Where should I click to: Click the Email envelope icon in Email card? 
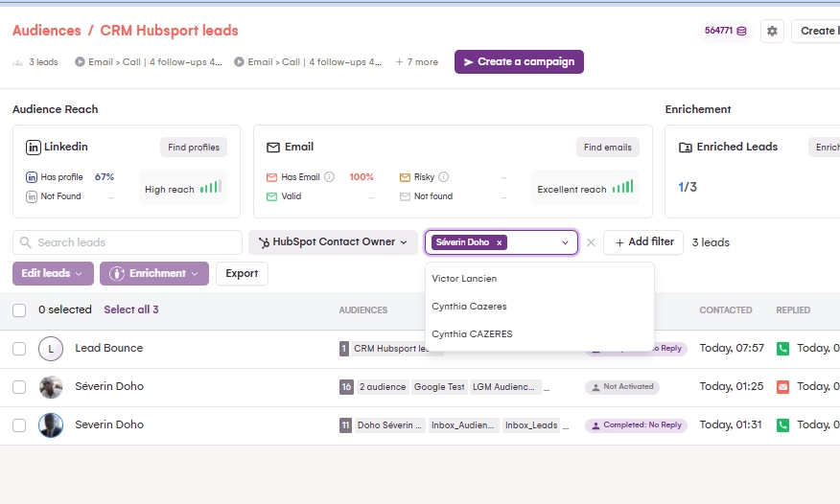pyautogui.click(x=273, y=148)
